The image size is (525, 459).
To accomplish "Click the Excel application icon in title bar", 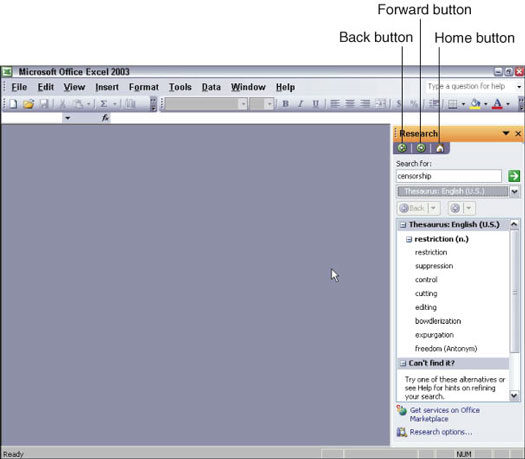I will (7, 71).
